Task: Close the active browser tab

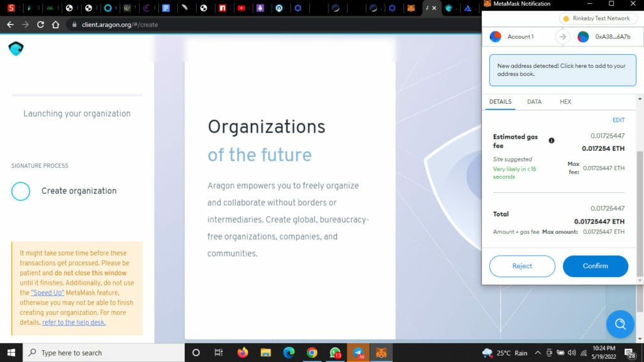Action: (434, 8)
